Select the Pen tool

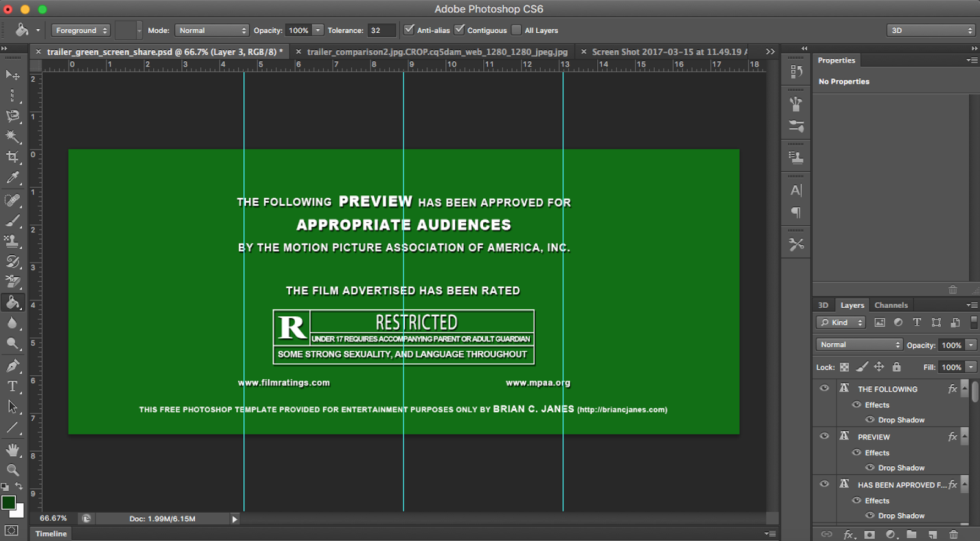12,366
